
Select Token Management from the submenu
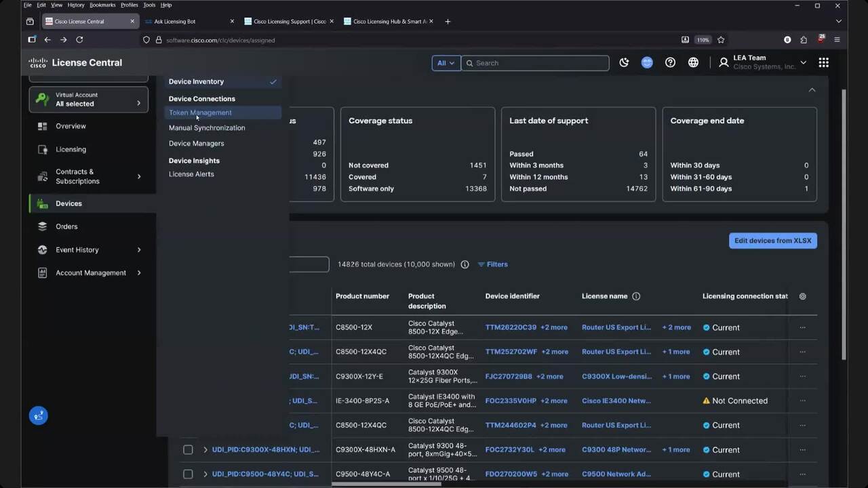pos(200,113)
